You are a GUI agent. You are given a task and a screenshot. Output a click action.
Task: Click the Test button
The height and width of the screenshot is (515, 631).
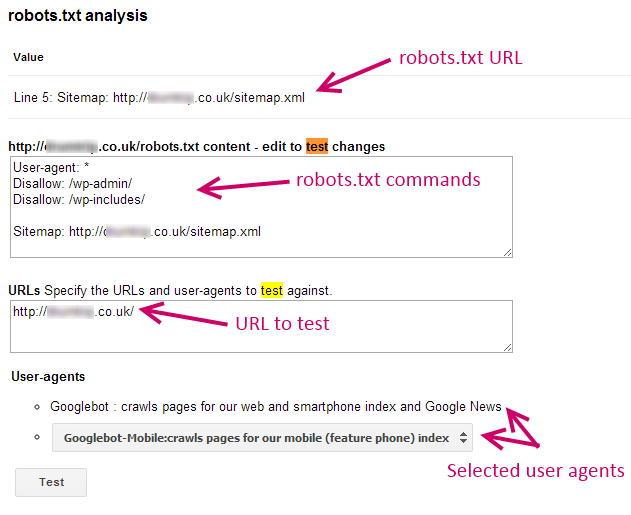(51, 482)
